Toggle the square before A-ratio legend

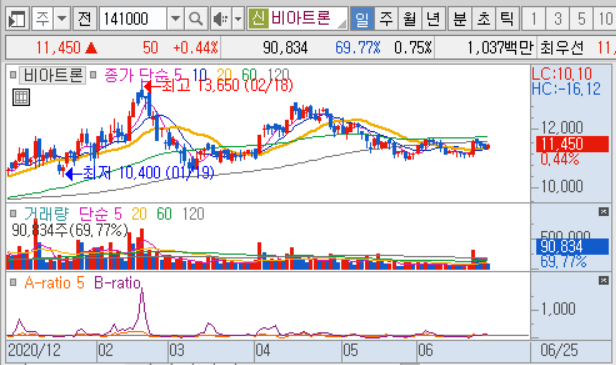point(13,282)
